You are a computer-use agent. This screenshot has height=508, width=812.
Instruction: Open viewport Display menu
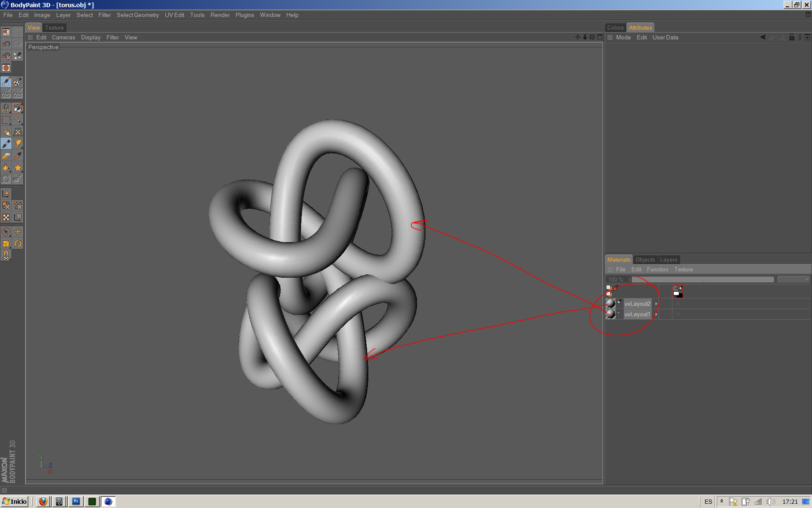(x=91, y=37)
